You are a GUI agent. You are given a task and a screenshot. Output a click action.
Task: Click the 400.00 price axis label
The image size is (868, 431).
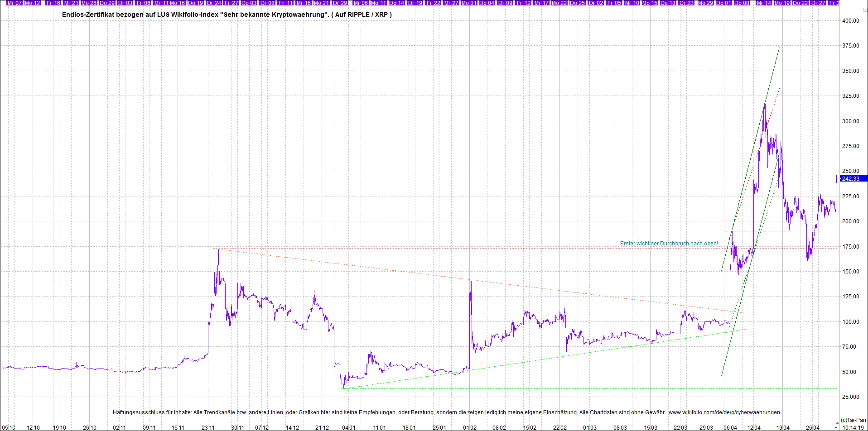pyautogui.click(x=850, y=21)
